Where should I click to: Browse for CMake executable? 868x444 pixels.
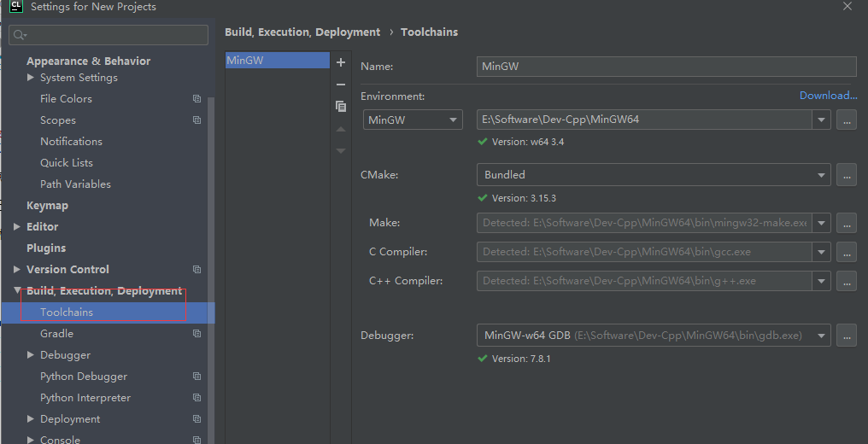pos(847,175)
